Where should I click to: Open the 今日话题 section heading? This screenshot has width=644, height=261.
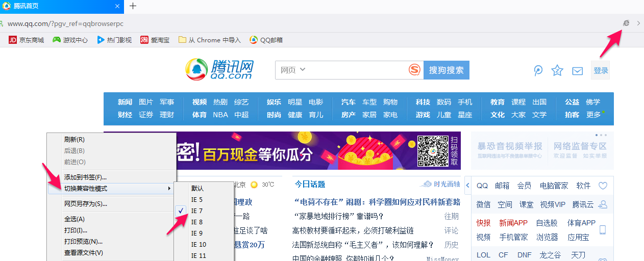[x=310, y=185]
